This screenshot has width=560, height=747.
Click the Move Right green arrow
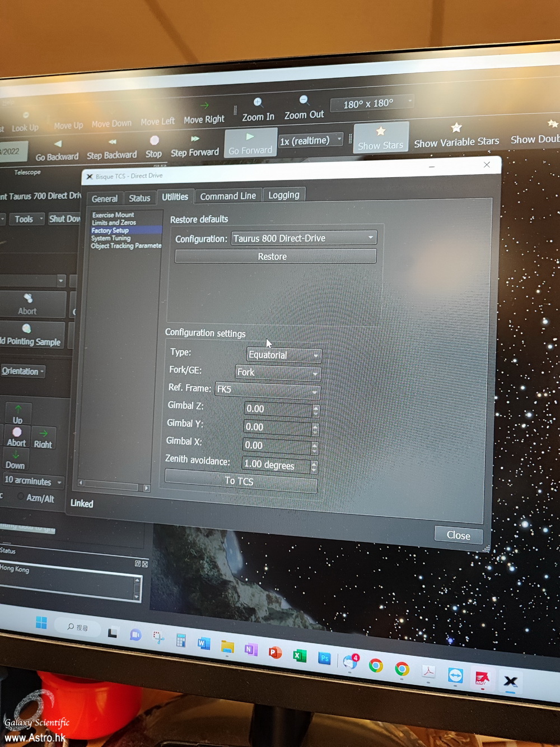pos(204,106)
